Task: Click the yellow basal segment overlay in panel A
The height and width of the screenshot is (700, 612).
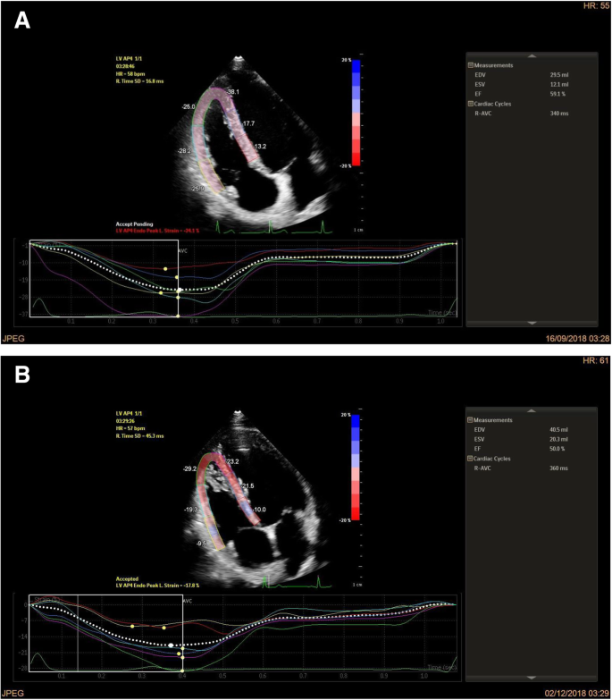Action: [211, 175]
